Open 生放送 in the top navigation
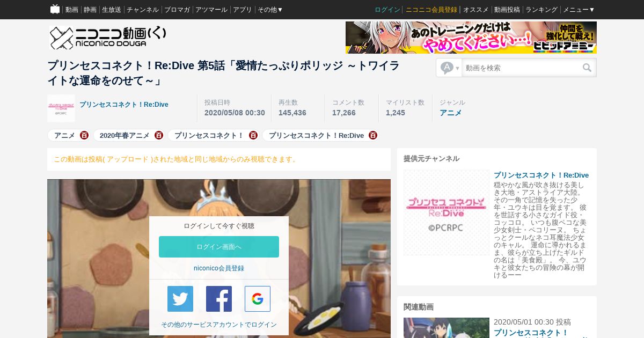 (112, 10)
